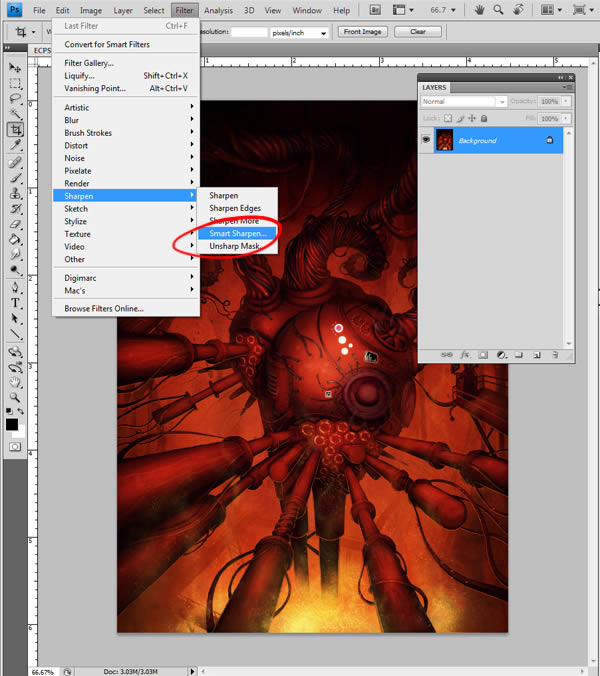
Task: Click the Clear button in options bar
Action: point(418,32)
